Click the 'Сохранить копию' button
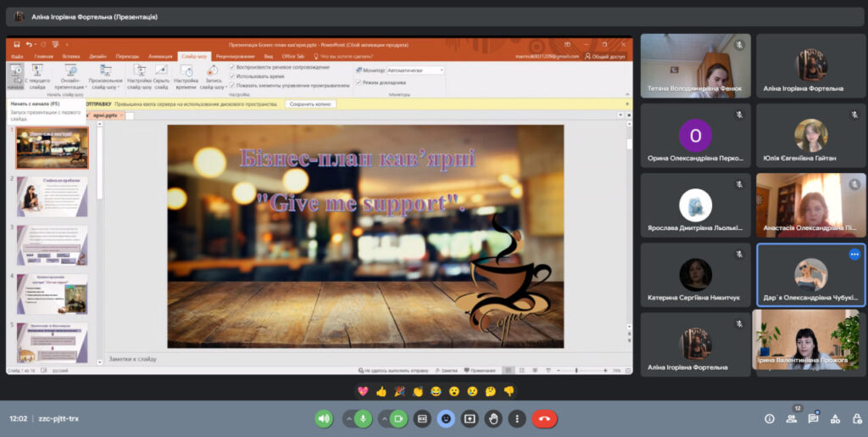The width and height of the screenshot is (868, 437). (x=311, y=104)
